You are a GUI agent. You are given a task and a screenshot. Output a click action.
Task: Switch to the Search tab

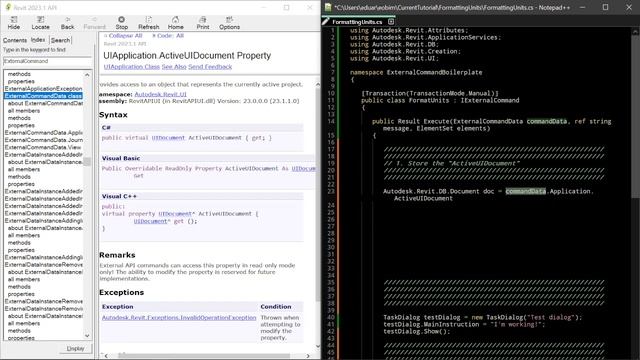[60, 40]
